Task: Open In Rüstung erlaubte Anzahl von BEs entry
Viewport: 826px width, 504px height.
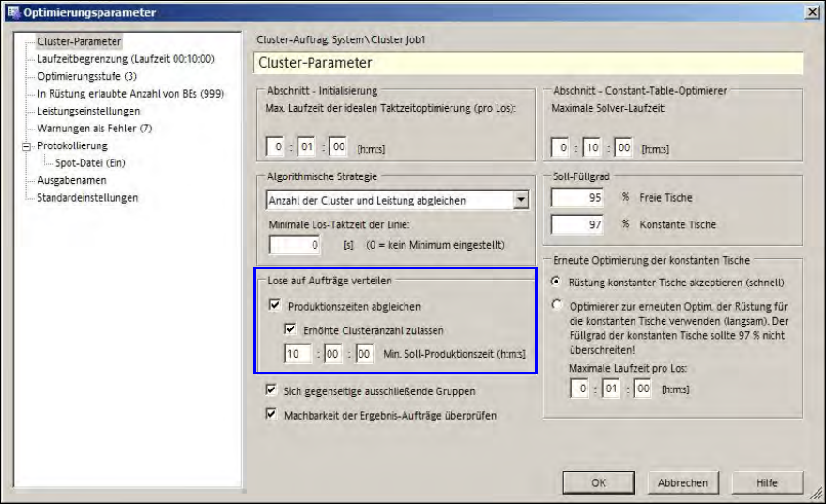Action: (x=130, y=94)
